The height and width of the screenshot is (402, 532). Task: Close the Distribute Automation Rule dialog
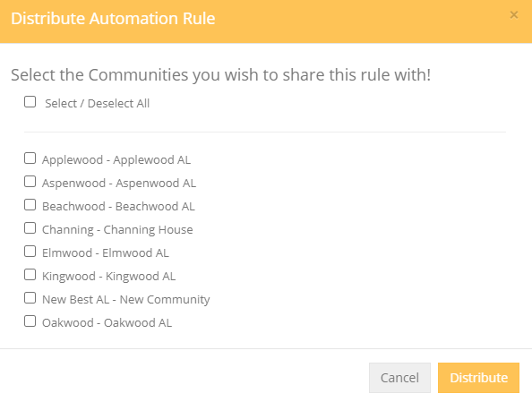click(x=514, y=15)
